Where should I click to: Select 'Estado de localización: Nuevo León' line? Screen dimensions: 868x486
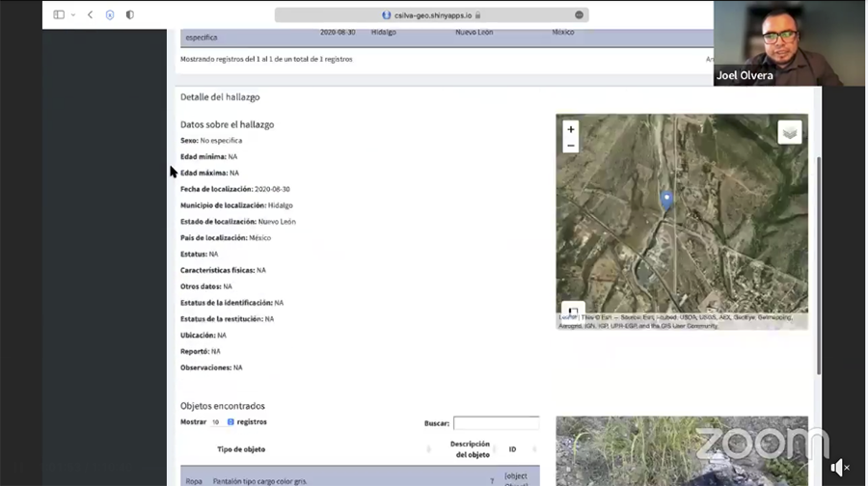tap(238, 222)
